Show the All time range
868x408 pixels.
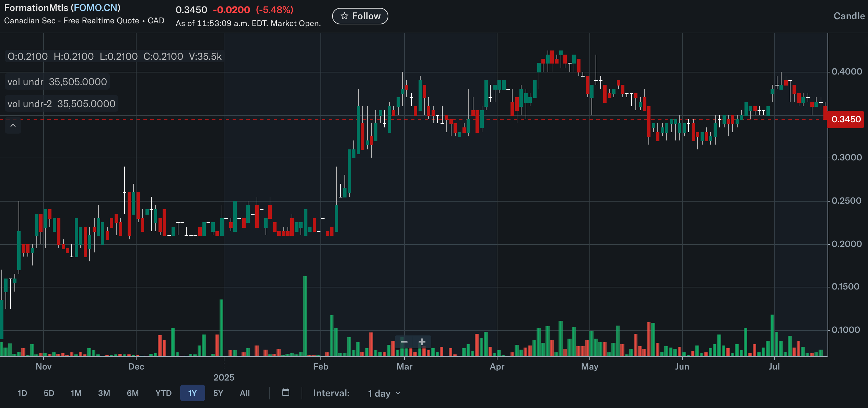pos(245,393)
